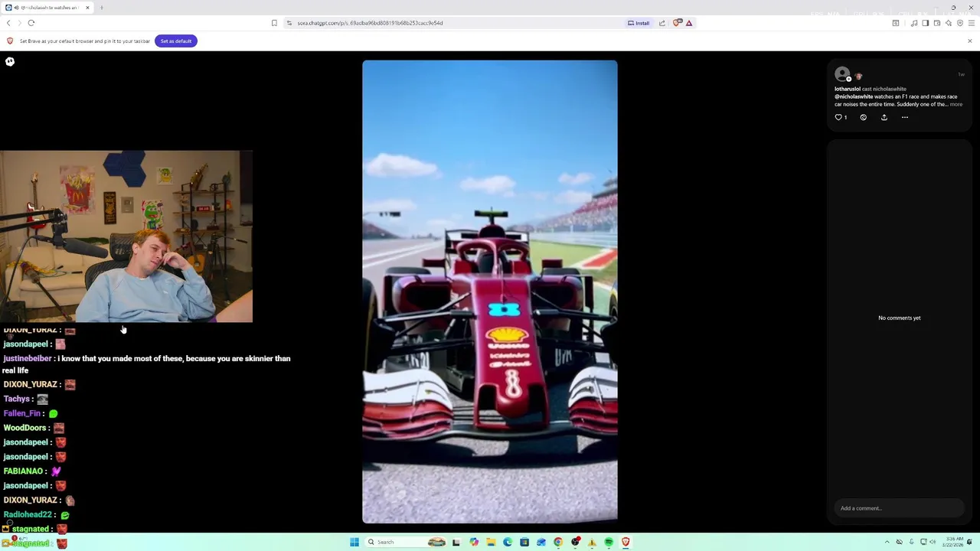Show hidden system tray icons chevron

pyautogui.click(x=887, y=542)
